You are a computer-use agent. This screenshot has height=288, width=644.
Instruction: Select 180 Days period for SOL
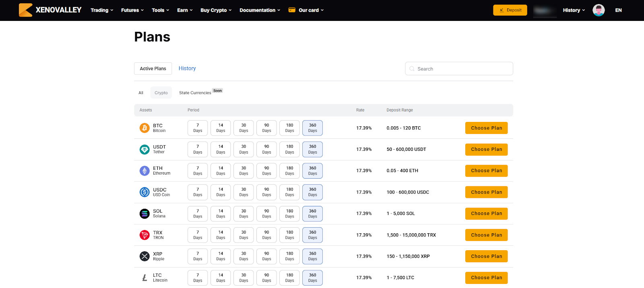(x=289, y=214)
